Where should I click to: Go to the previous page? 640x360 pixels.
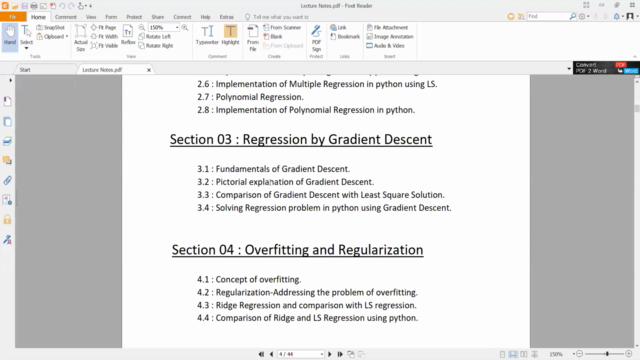[271, 354]
